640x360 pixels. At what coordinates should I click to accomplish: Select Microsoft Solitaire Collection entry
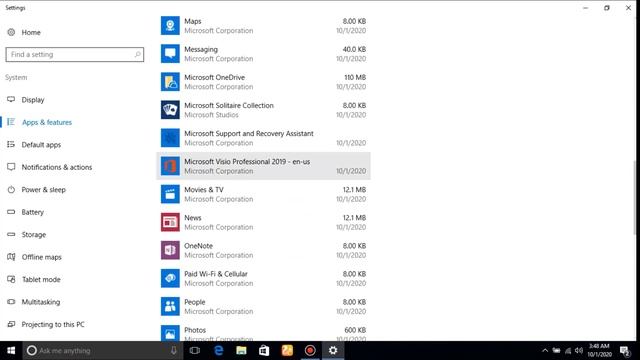pos(263,110)
